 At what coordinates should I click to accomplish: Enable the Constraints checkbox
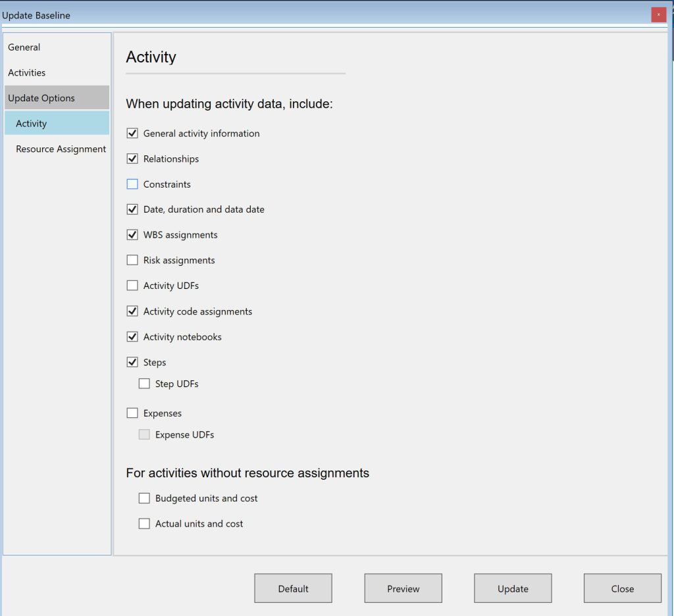tap(132, 184)
